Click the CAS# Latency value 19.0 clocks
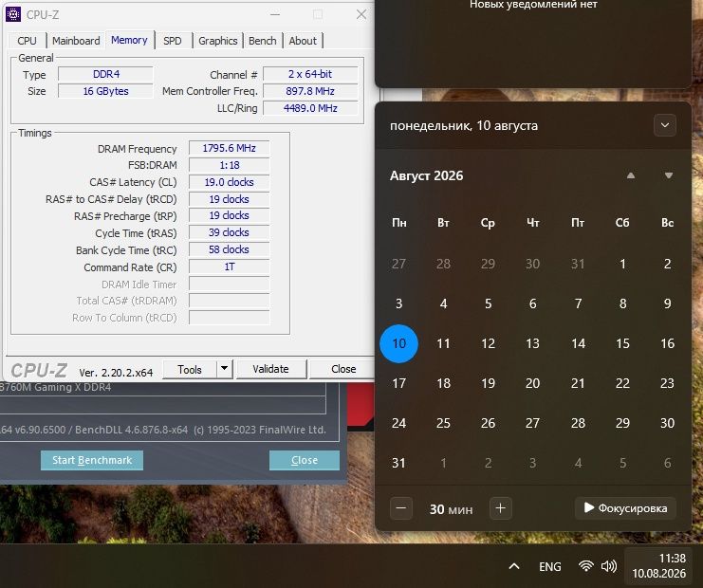The width and height of the screenshot is (703, 588). pos(229,182)
